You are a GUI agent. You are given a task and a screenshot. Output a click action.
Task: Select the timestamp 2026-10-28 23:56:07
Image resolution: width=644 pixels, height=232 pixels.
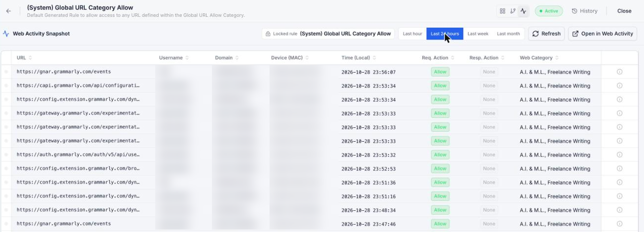369,72
